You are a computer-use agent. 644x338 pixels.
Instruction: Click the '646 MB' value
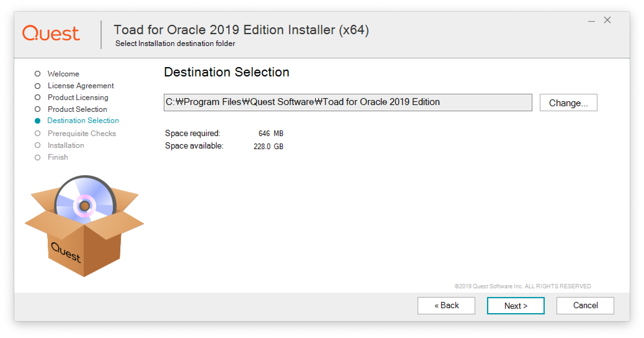pyautogui.click(x=271, y=134)
